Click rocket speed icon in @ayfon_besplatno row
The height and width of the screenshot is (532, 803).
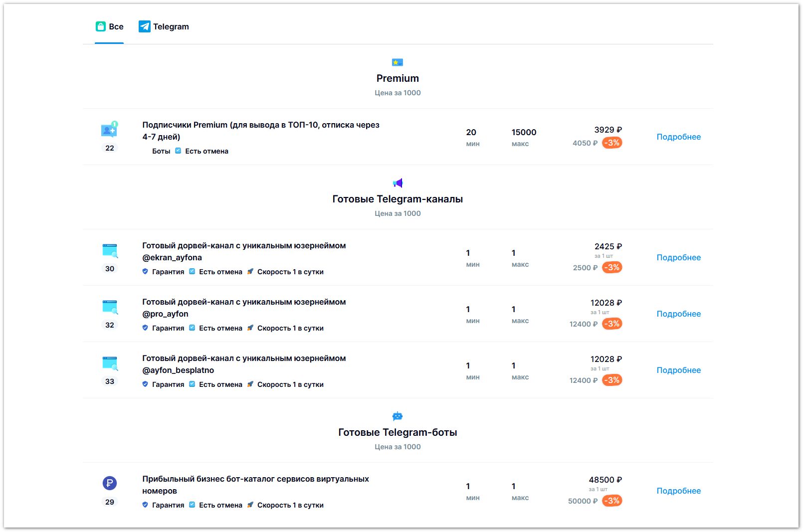pos(250,384)
